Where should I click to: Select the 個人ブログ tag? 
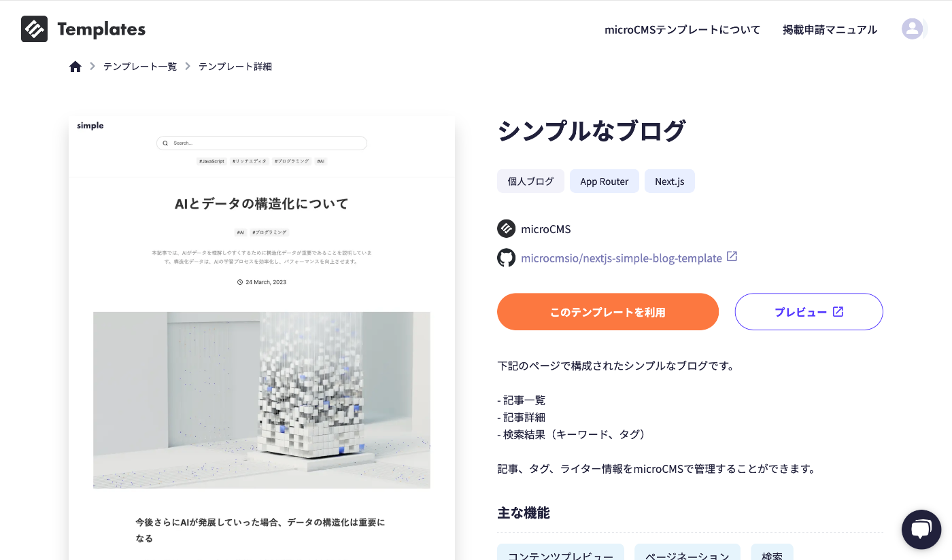[531, 181]
